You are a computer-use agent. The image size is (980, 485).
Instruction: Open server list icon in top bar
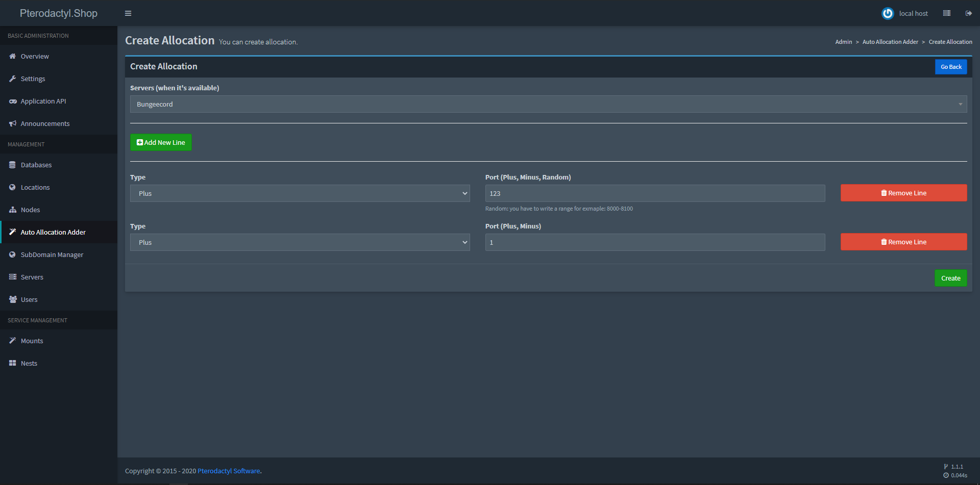pos(946,13)
